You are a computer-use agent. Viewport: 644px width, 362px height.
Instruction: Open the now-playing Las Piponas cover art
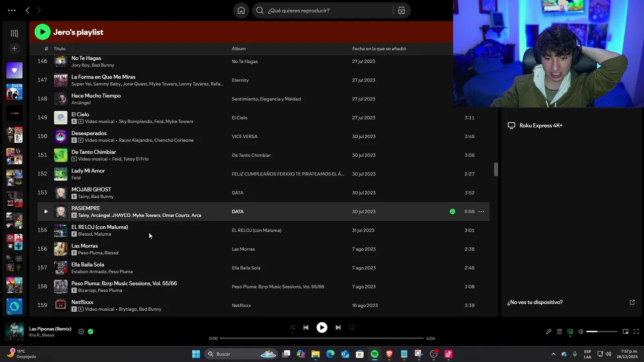(14, 332)
